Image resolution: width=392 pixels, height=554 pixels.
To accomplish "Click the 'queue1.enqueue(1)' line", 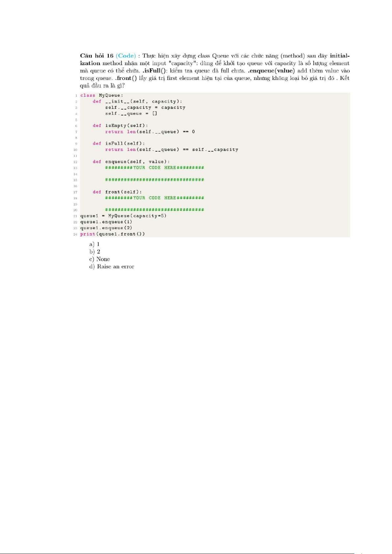I will pyautogui.click(x=106, y=222).
